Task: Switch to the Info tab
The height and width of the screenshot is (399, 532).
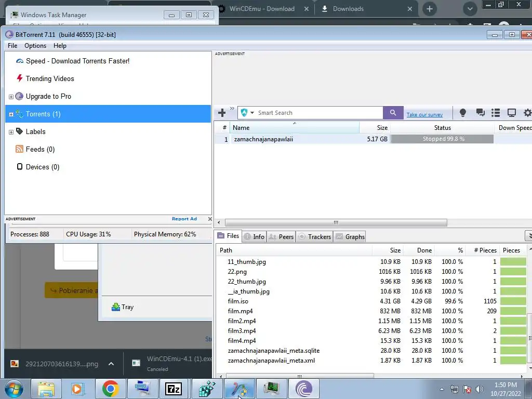Action: pos(254,236)
